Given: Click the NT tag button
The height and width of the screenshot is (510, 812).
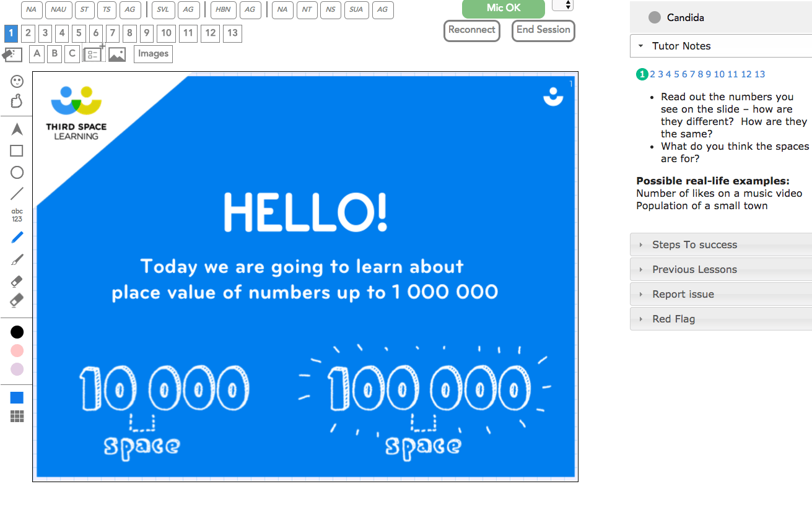Looking at the screenshot, I should [307, 10].
